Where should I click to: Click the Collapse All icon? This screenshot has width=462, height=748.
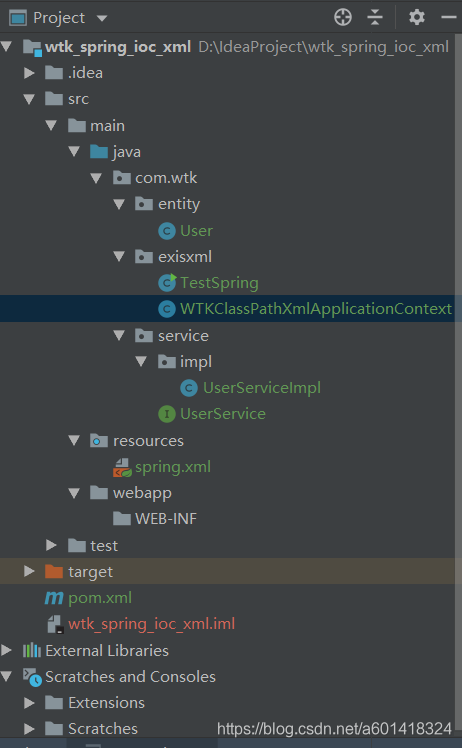[375, 17]
